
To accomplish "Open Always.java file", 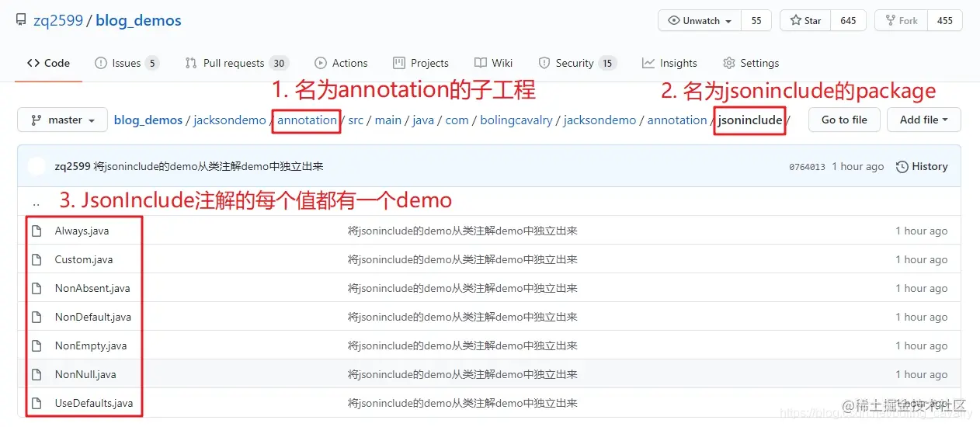I will (83, 231).
